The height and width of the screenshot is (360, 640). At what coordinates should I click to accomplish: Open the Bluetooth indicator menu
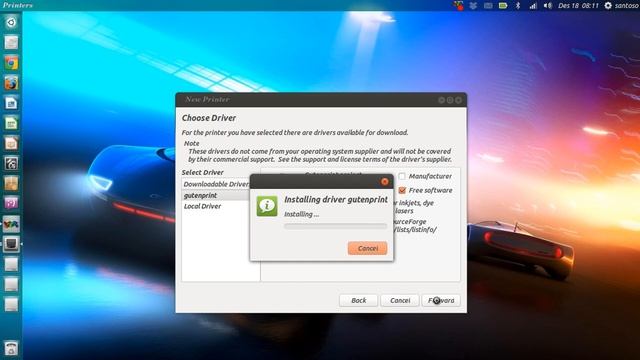pyautogui.click(x=518, y=6)
